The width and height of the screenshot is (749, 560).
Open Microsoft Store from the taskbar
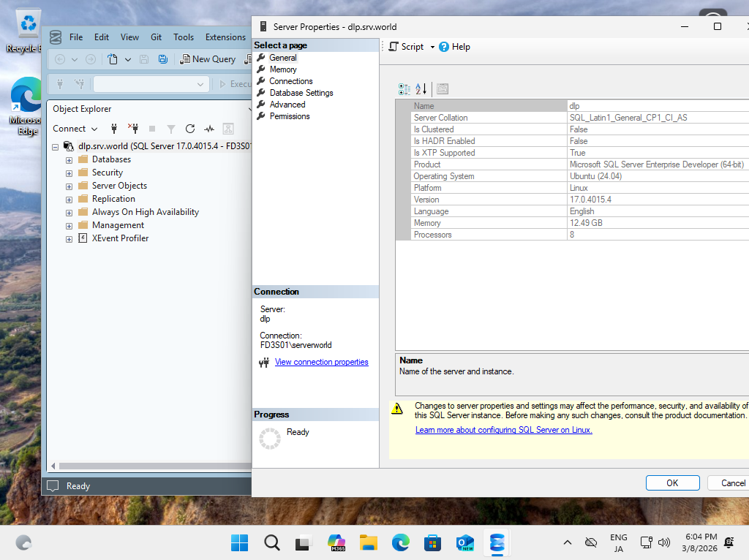click(x=432, y=542)
